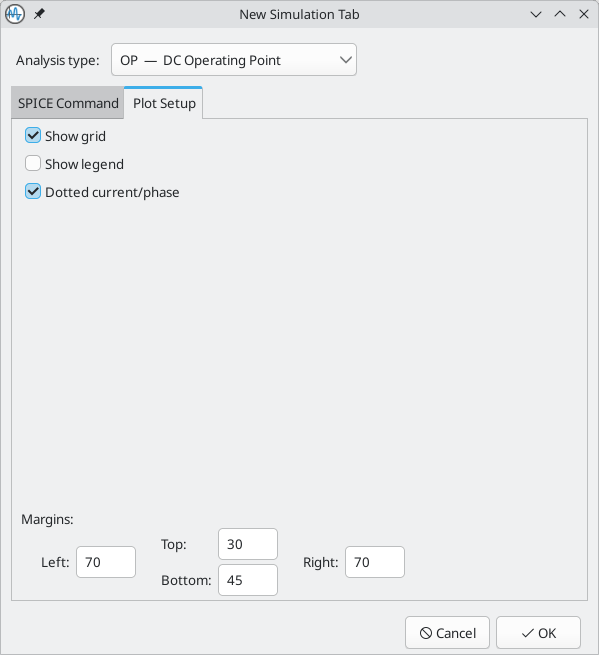Click the Analysis type label

(x=58, y=61)
